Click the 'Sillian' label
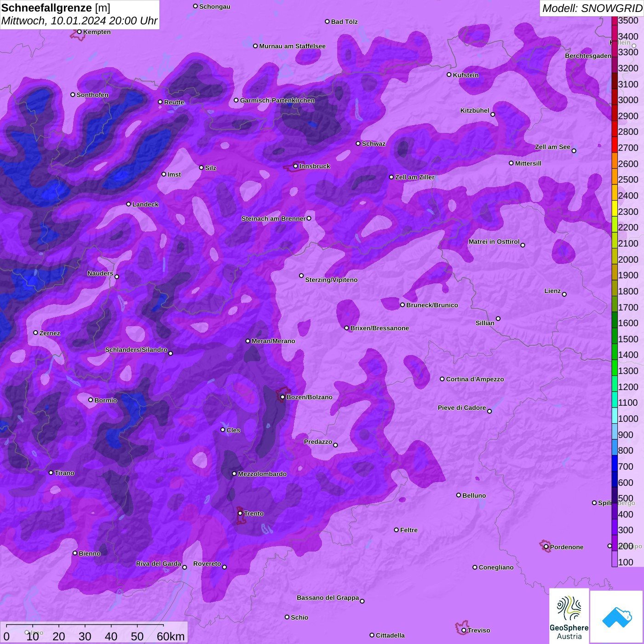This screenshot has height=644, width=644. pyautogui.click(x=485, y=323)
